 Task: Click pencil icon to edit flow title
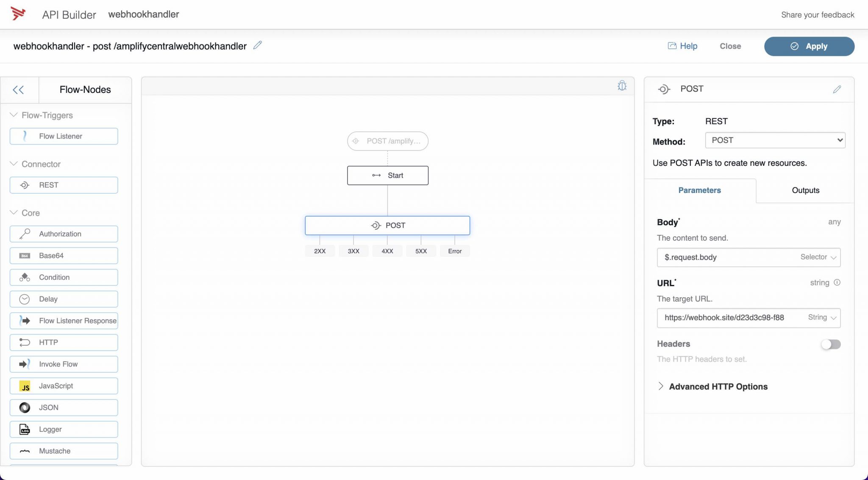coord(257,45)
